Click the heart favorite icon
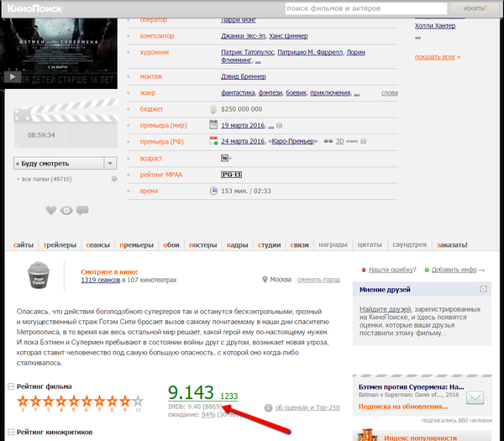This screenshot has height=441, width=504. [x=51, y=211]
